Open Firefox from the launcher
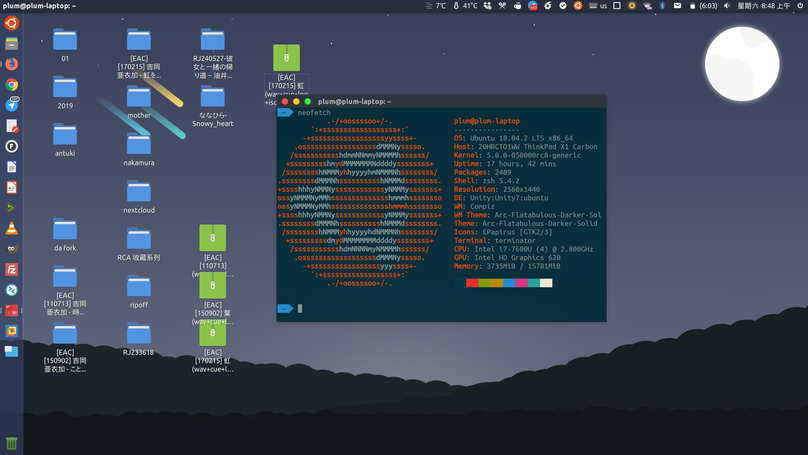 12,64
